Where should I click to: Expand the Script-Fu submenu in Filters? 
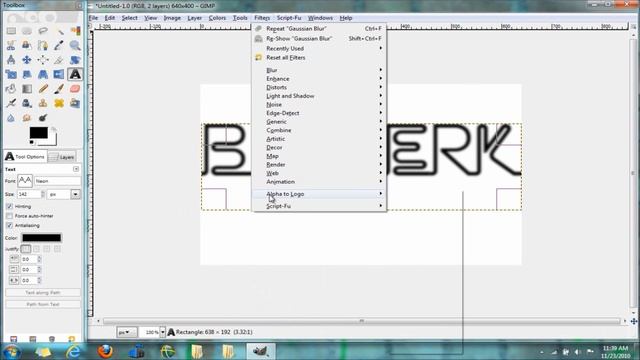point(319,206)
